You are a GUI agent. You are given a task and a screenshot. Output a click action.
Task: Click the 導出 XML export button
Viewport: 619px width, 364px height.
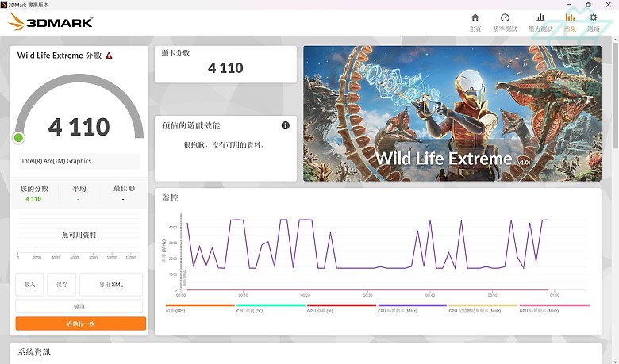(111, 285)
